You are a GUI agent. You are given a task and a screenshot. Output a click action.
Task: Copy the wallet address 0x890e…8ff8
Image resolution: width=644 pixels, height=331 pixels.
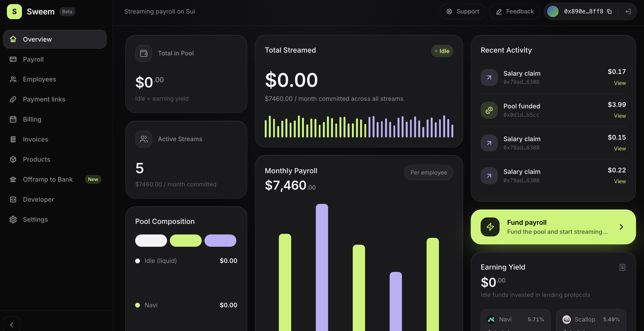[x=609, y=11]
